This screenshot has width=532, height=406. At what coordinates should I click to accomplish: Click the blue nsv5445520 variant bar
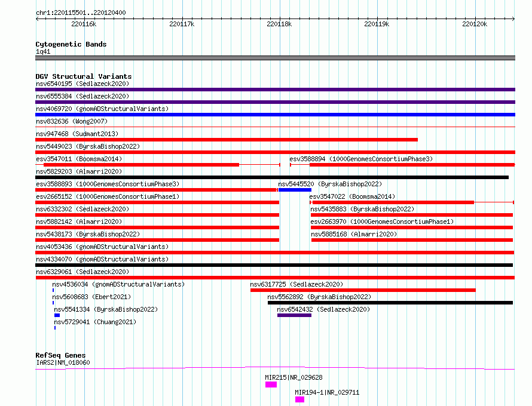coord(295,190)
